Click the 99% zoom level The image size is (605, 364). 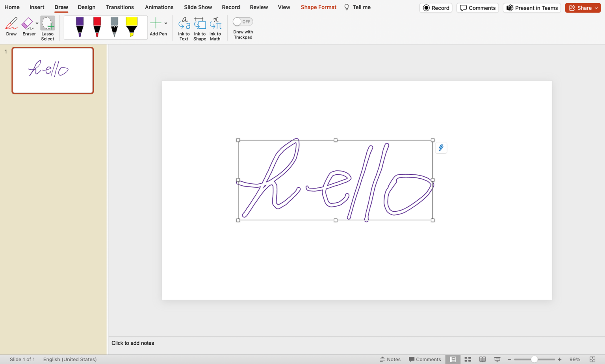pyautogui.click(x=575, y=359)
